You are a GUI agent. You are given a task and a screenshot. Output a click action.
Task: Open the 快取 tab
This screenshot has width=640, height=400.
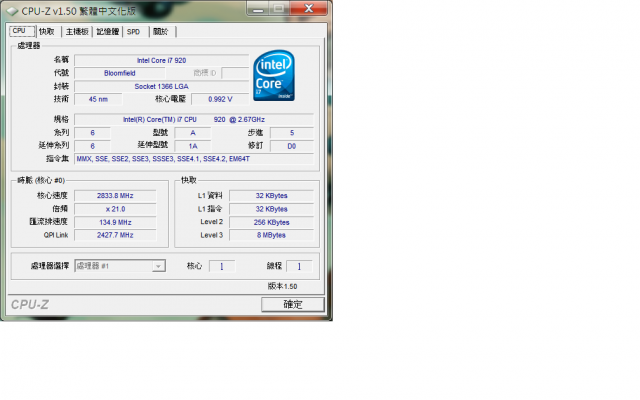pos(47,31)
